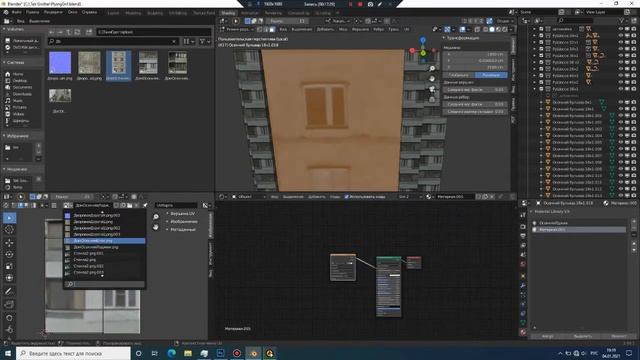The height and width of the screenshot is (360, 640).
Task: Click the red X axis on viewport gizmo
Action: pyautogui.click(x=412, y=50)
